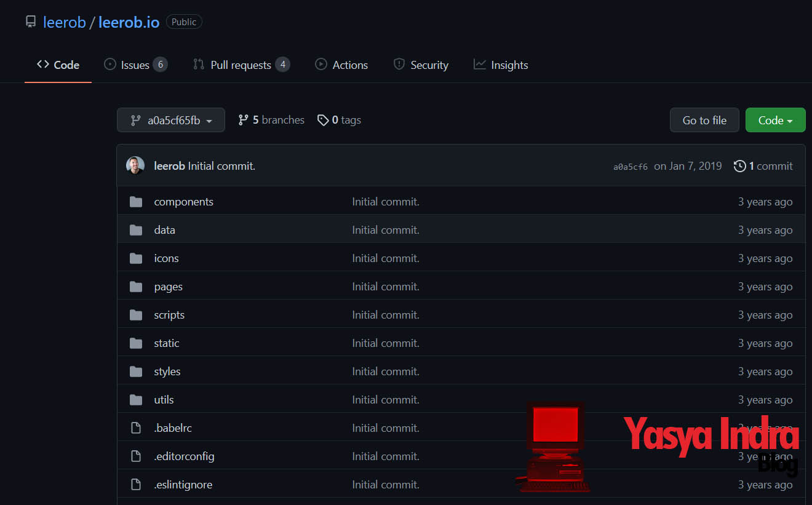This screenshot has width=812, height=505.
Task: Click the file icon for .babelrc
Action: click(x=136, y=428)
